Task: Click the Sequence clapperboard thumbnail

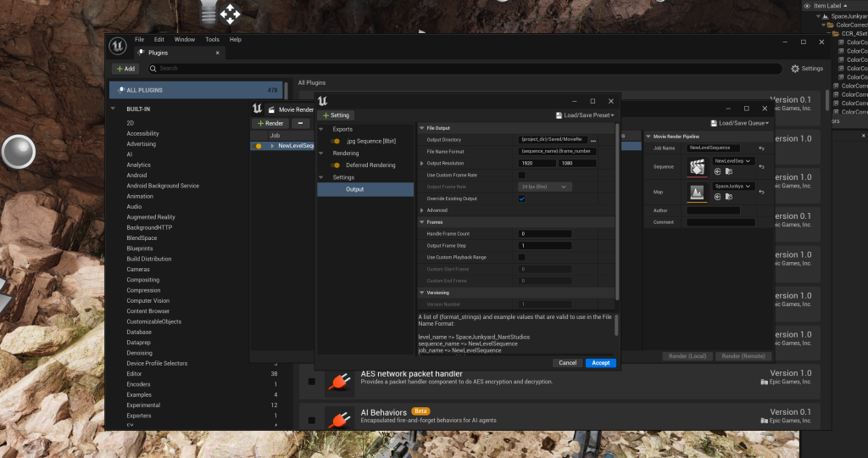Action: coord(697,167)
